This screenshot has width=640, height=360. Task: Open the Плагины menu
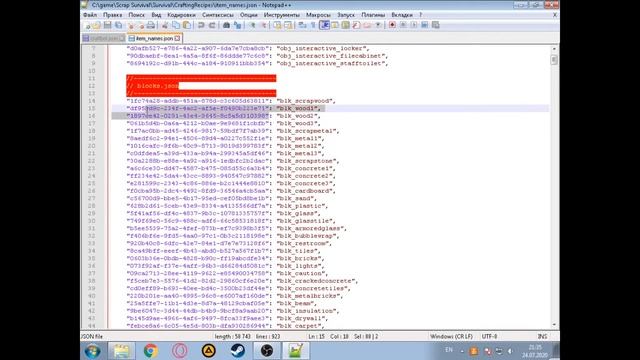(373, 15)
